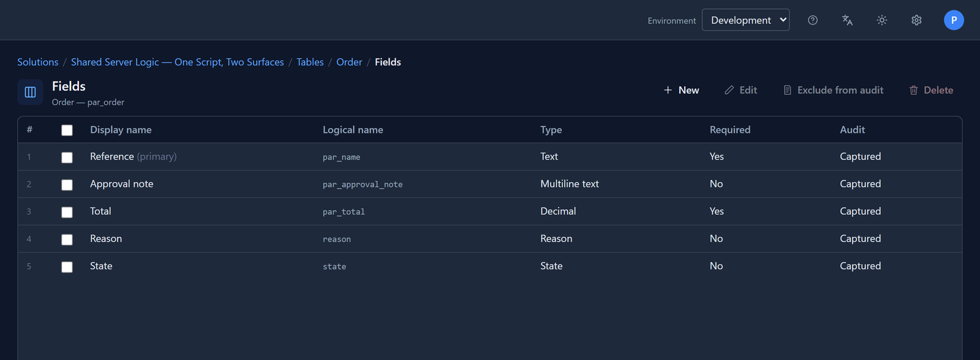Check the box for the Approval note row
The image size is (980, 360).
pyautogui.click(x=67, y=185)
